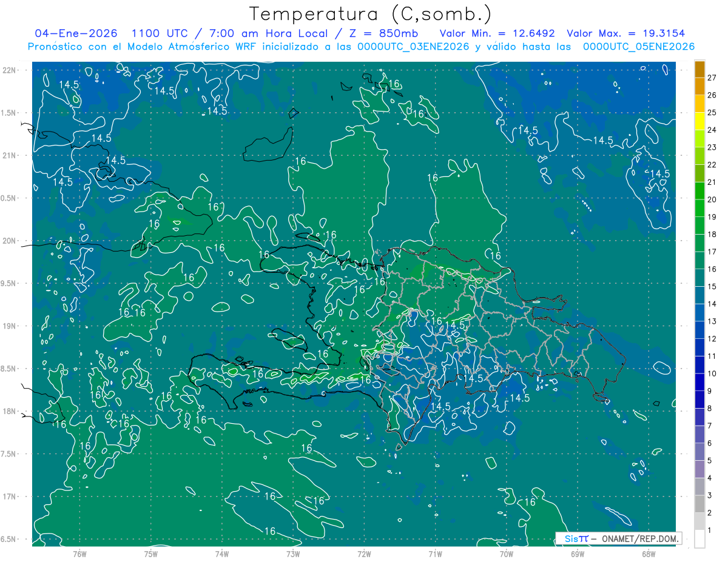
Task: Click the "25" color scale label
Action: tap(712, 113)
